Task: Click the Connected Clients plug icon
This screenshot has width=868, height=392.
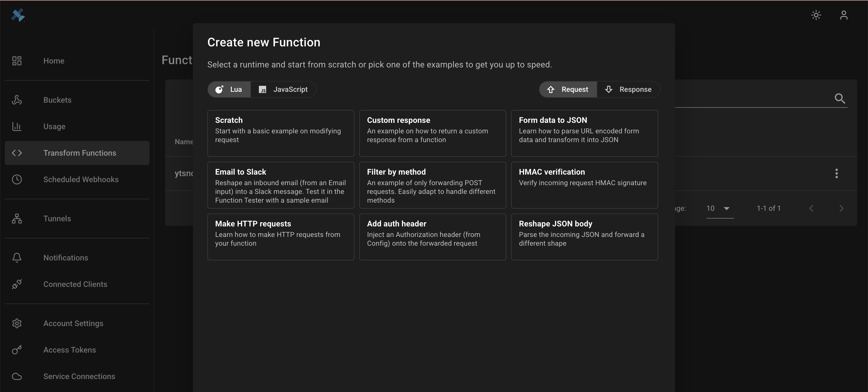Action: [17, 284]
